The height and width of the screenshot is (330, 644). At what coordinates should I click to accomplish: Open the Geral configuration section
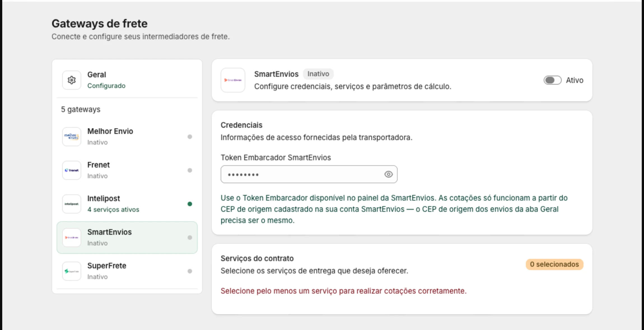coord(127,80)
